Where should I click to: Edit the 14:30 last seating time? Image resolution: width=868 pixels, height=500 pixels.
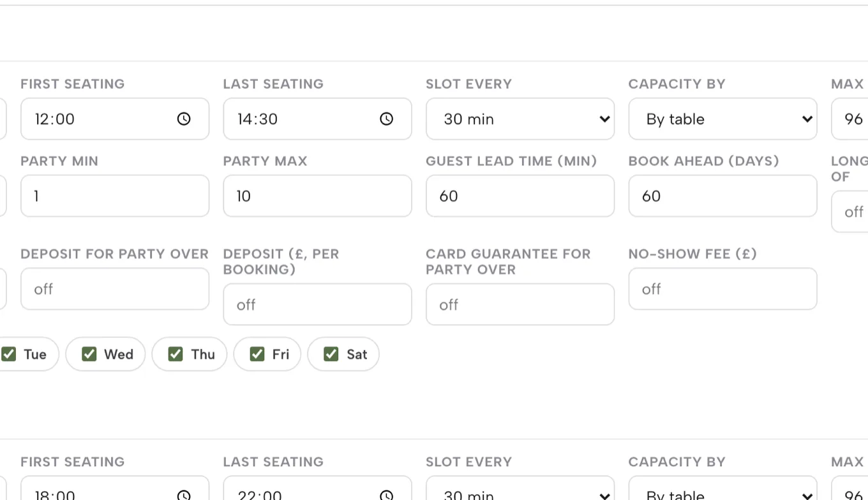click(x=317, y=119)
